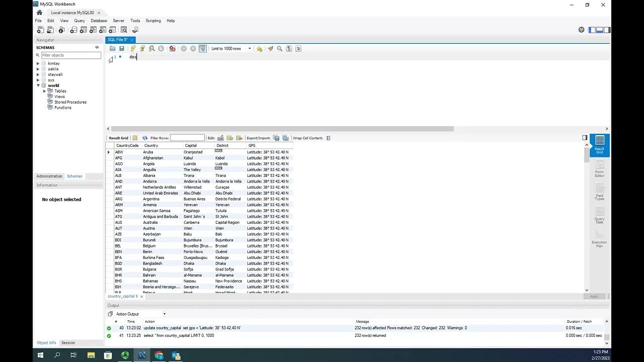The image size is (644, 362).
Task: Commit transaction icon
Action: (184, 49)
